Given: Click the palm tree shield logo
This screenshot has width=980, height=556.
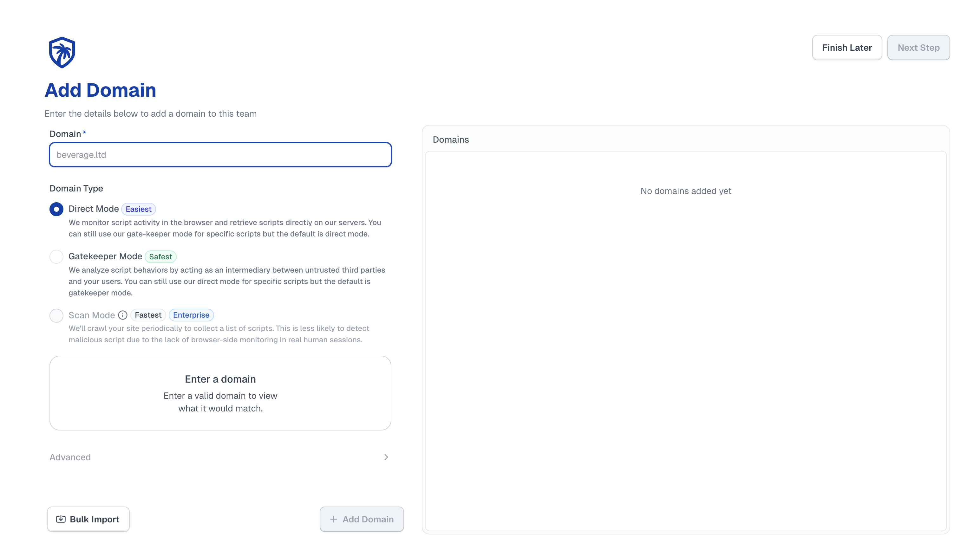Looking at the screenshot, I should [62, 52].
